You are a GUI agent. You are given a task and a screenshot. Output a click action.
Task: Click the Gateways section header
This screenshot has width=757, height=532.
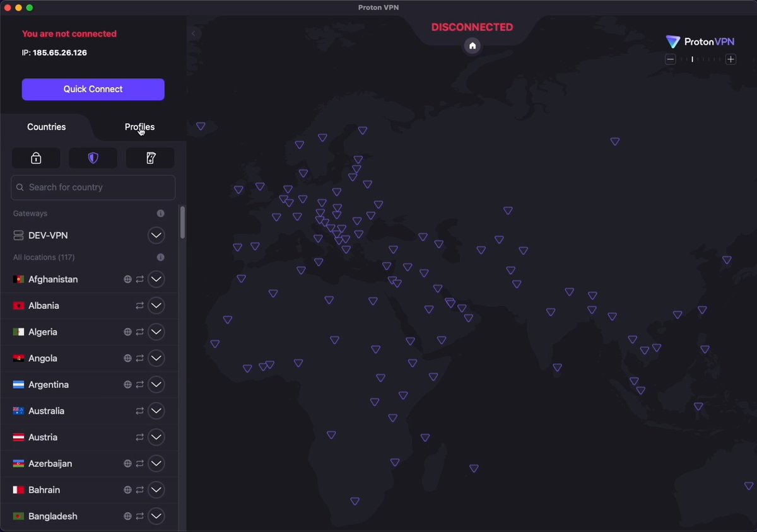pos(30,214)
